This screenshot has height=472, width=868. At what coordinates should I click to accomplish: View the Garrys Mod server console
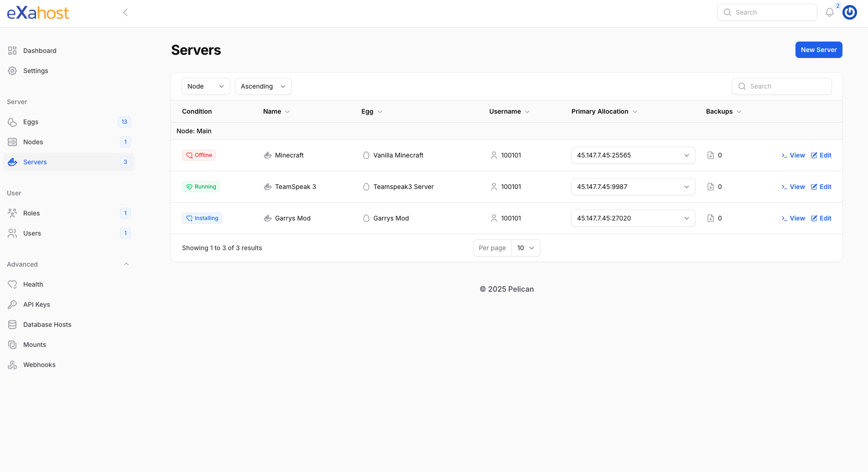793,218
